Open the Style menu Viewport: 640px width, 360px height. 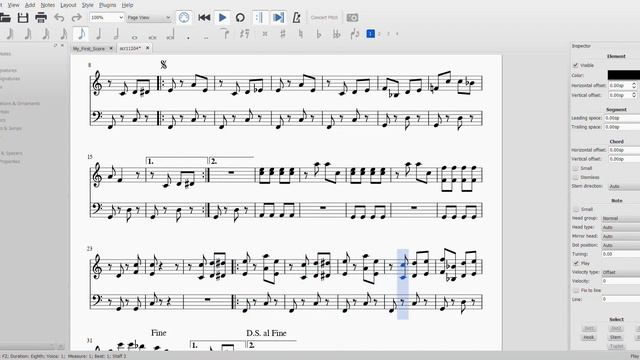[88, 5]
